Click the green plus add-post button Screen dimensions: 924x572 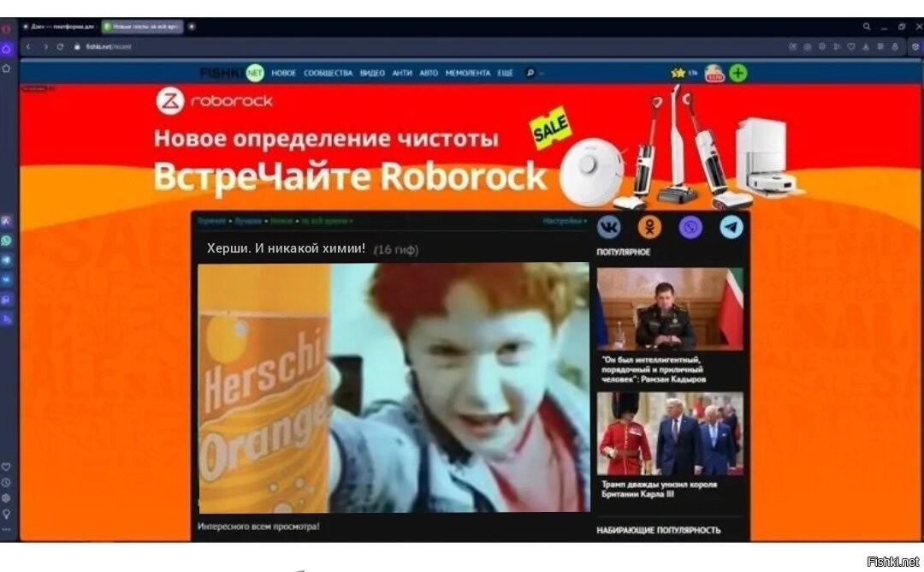[x=737, y=73]
